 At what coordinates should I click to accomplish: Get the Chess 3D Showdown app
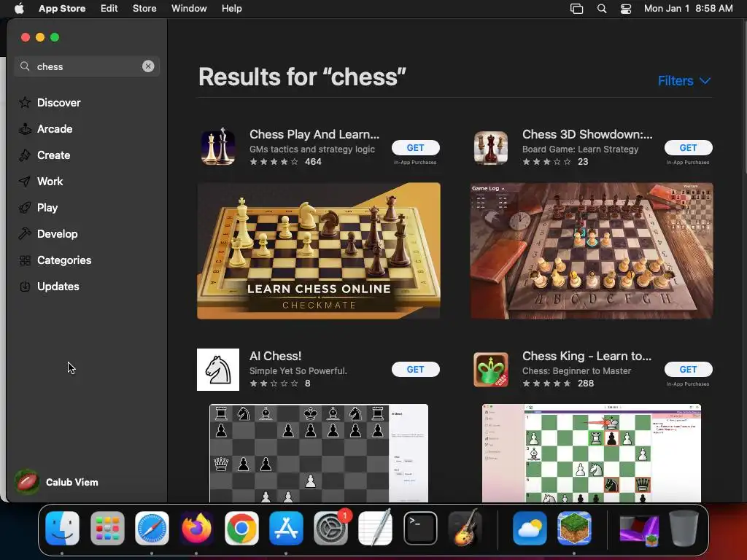688,147
